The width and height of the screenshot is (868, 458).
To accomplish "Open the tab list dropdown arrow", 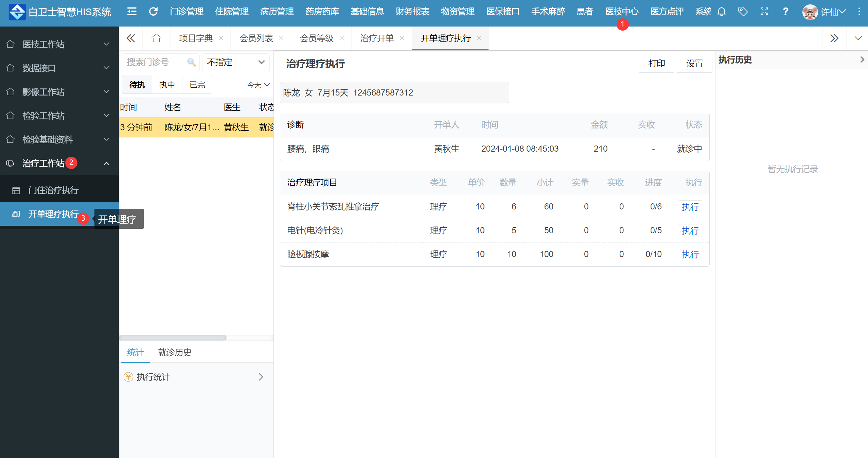I will point(858,38).
